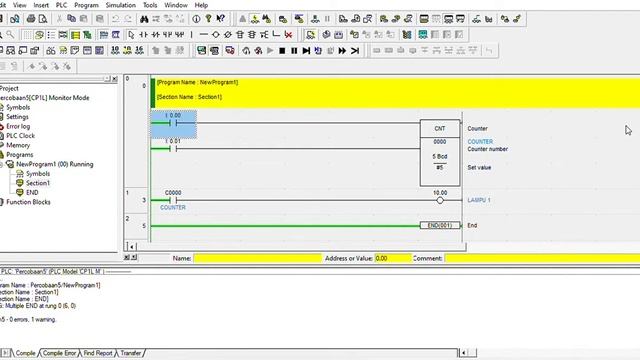
Task: Toggle the yellow ladder view icon
Action: click(75, 35)
